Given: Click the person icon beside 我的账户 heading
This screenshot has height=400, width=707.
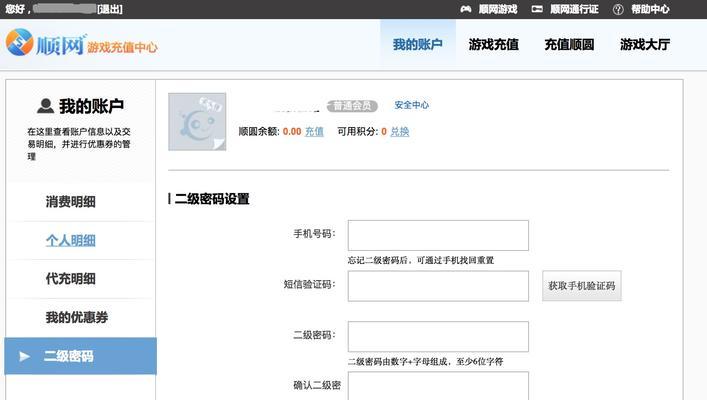Looking at the screenshot, I should coord(45,106).
